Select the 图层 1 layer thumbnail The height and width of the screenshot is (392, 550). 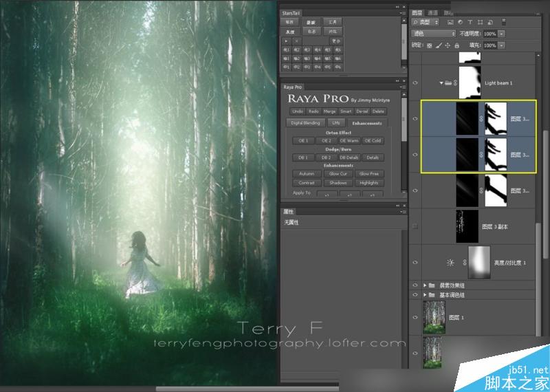(x=434, y=317)
